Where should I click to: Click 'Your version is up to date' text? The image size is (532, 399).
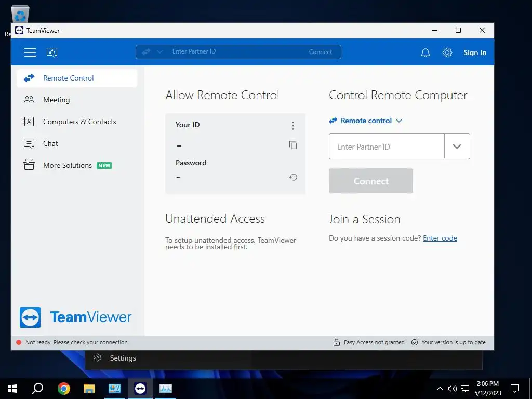tap(453, 342)
